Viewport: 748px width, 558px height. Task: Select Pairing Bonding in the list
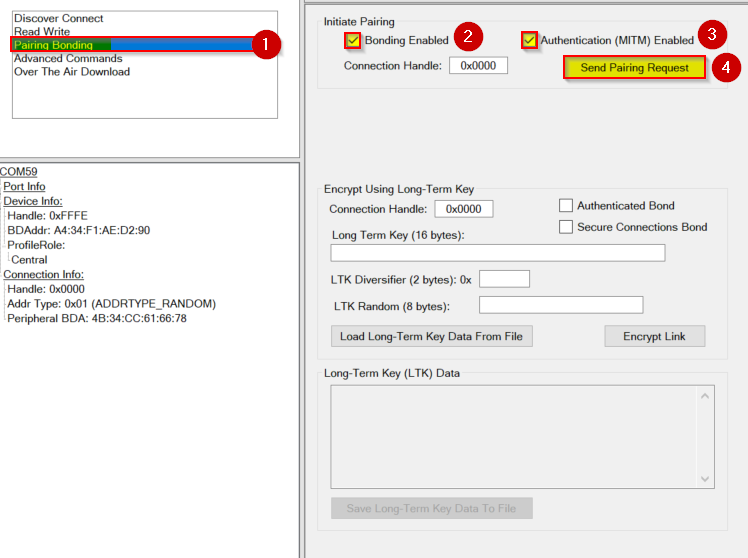click(x=54, y=45)
